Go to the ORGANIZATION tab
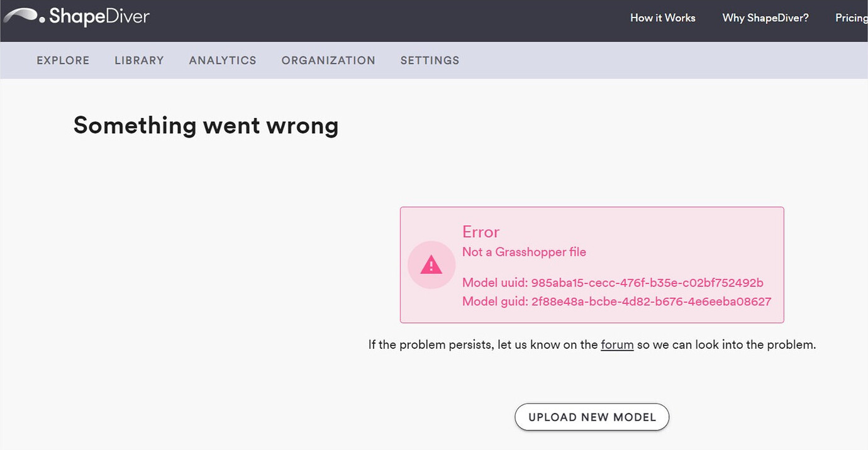Viewport: 868px width, 450px height. point(328,60)
